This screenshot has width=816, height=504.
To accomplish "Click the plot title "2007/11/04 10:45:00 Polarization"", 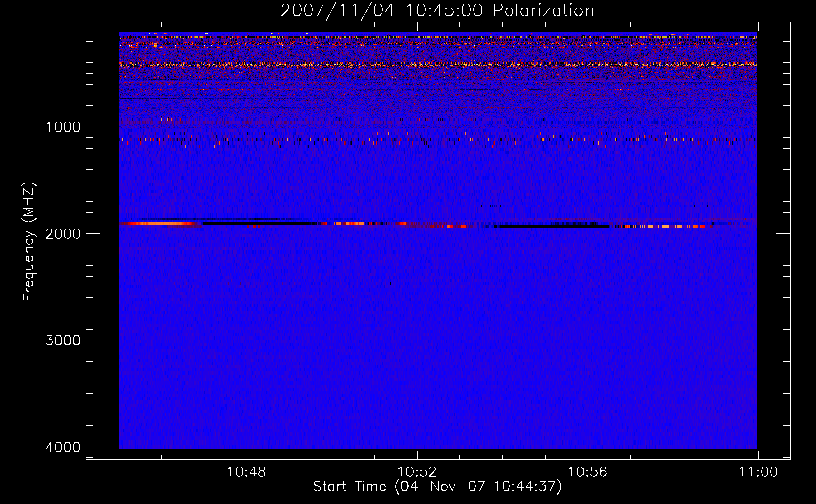I will pyautogui.click(x=437, y=10).
